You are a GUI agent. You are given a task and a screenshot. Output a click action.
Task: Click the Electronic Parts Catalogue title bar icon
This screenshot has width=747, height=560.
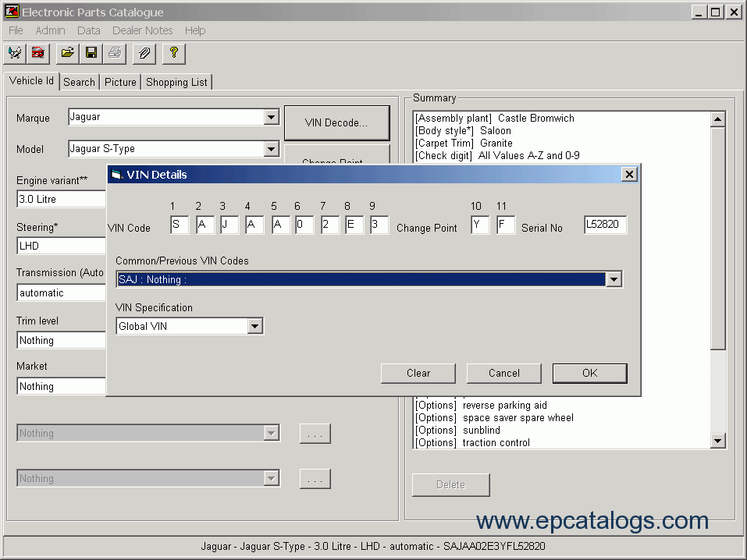[12, 12]
